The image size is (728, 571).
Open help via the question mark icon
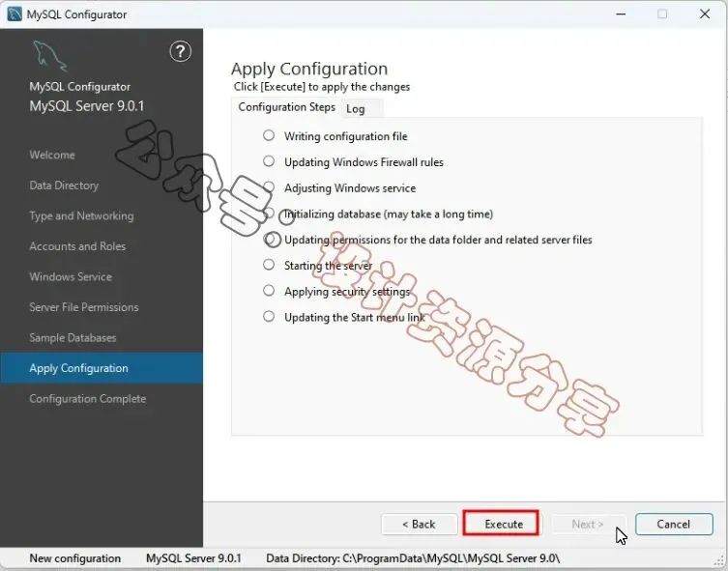[x=180, y=51]
